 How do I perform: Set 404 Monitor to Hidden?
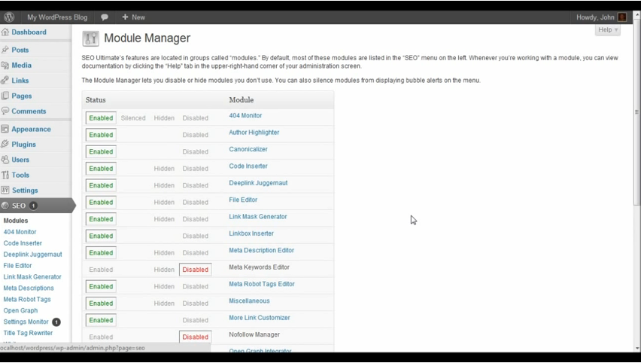click(x=164, y=118)
